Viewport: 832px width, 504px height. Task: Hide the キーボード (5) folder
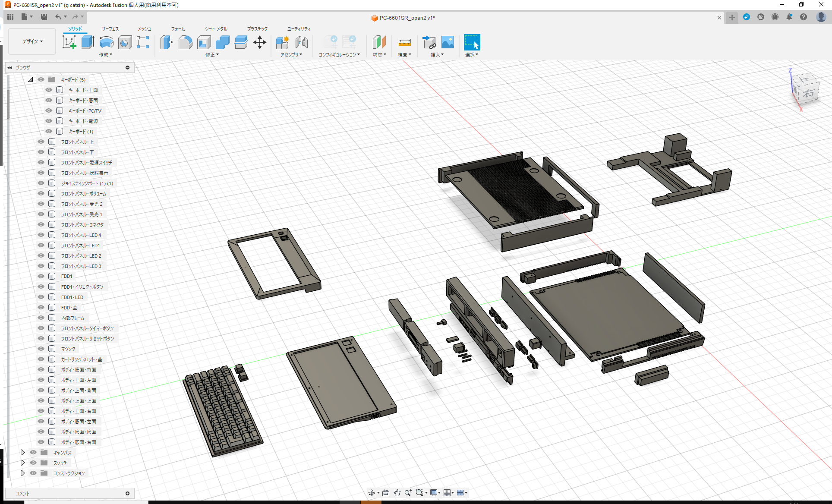[41, 79]
